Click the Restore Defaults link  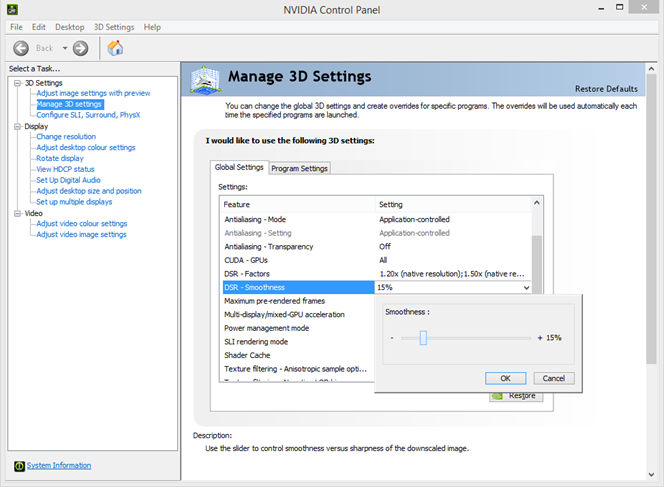pyautogui.click(x=606, y=89)
